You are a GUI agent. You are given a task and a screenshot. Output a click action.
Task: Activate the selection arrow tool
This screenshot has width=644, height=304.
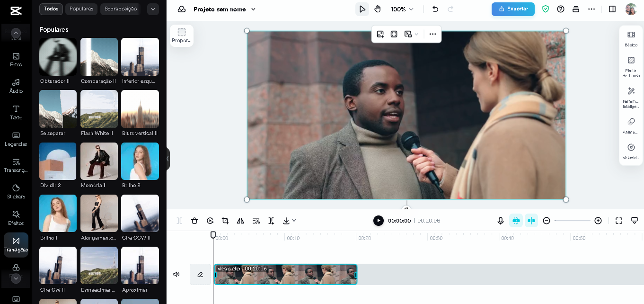(x=362, y=9)
